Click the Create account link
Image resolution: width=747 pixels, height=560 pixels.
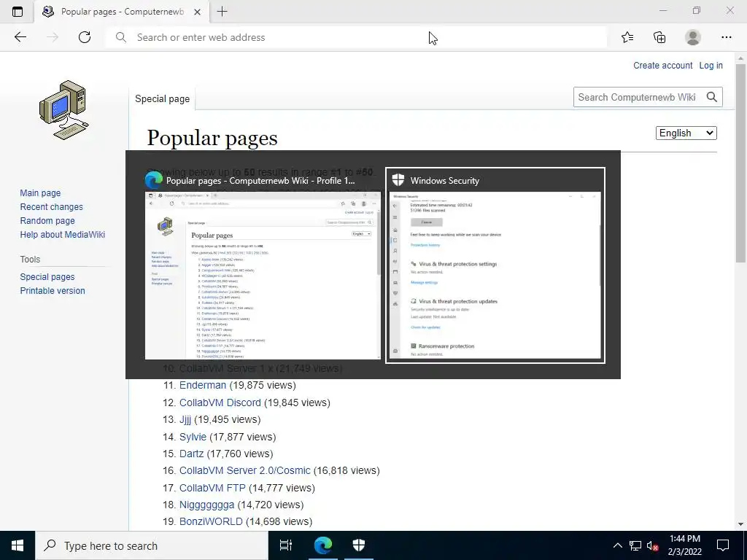pos(662,65)
